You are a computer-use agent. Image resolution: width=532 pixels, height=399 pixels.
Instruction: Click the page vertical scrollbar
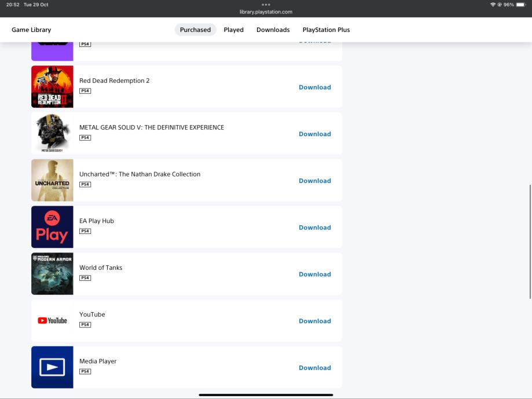530,242
